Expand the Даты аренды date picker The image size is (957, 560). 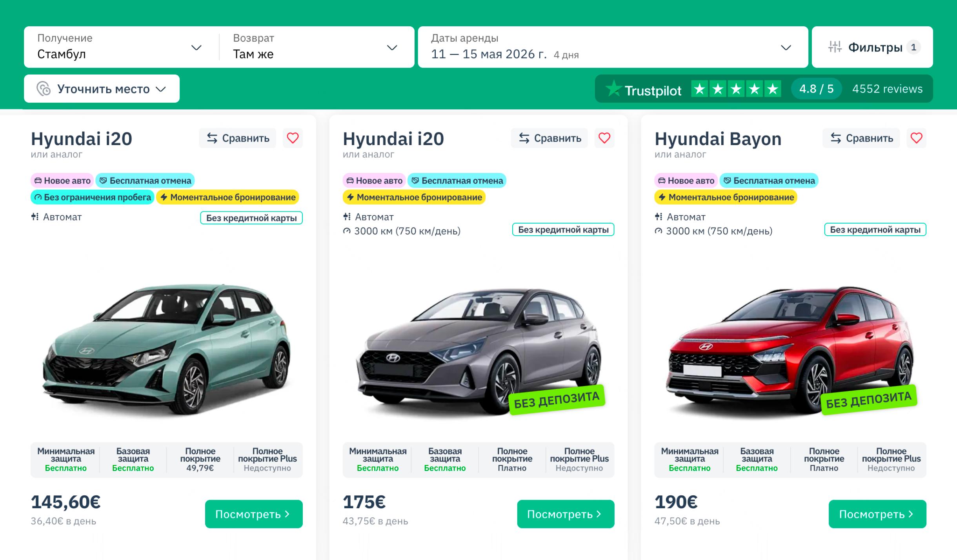tap(613, 47)
